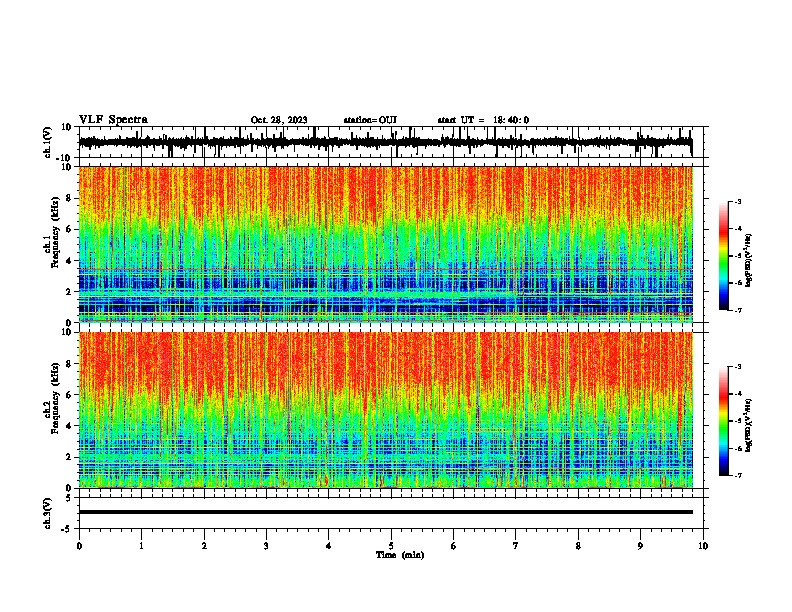792x612 pixels.
Task: Click time axis tick label "6"
Action: tap(454, 546)
